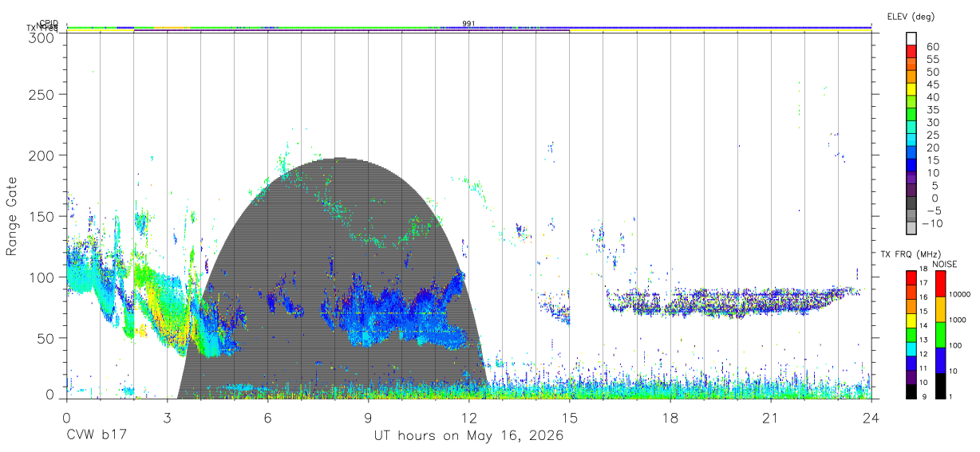The width and height of the screenshot is (980, 452).
Task: Click the yellow 14–15 MHz TX FRQ segment
Action: (911, 320)
